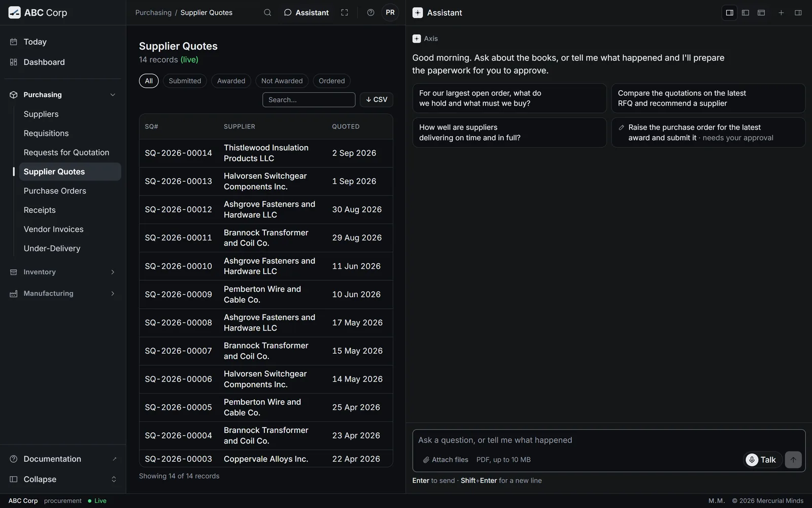
Task: Go to the Dashboard page
Action: [44, 62]
